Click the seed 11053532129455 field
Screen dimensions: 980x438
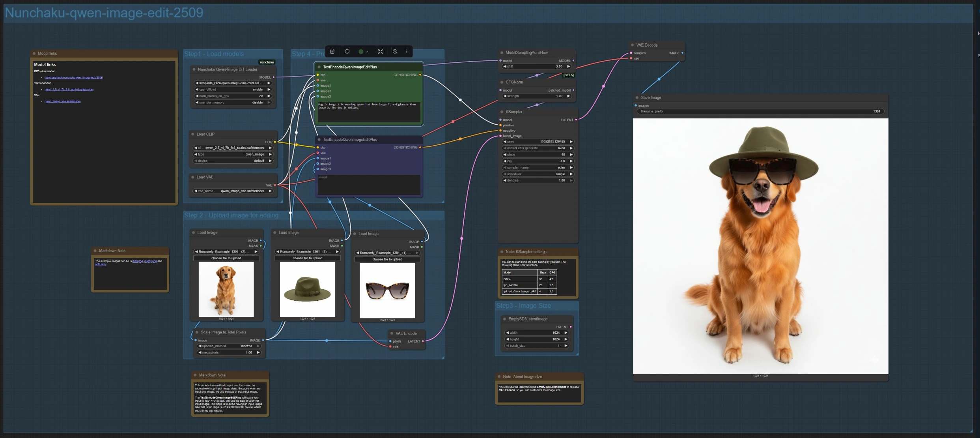(x=538, y=142)
